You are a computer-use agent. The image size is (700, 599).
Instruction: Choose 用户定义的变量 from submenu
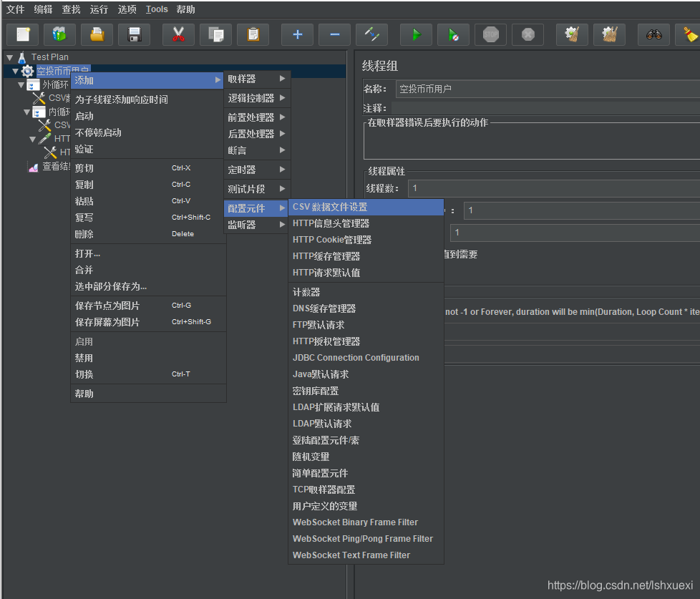pyautogui.click(x=366, y=506)
